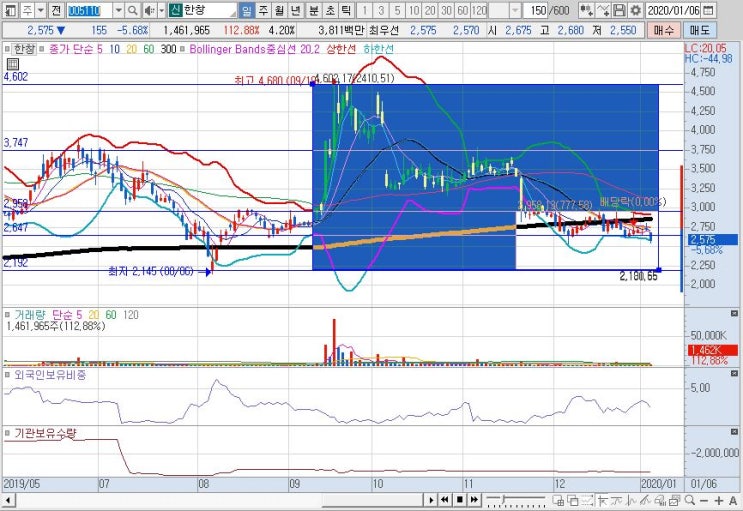Toggle the left side panel icon
Screen dimensions: 743x511
[x=10, y=10]
